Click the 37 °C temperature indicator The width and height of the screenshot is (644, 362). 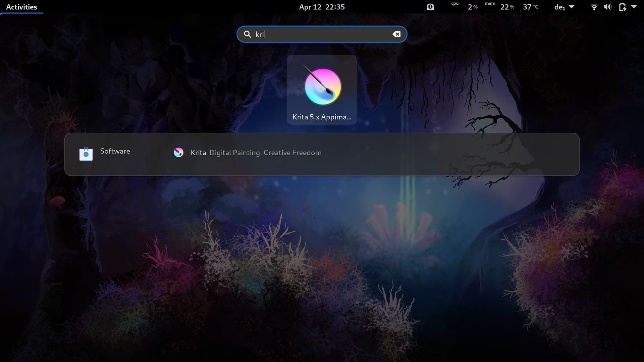coord(531,7)
